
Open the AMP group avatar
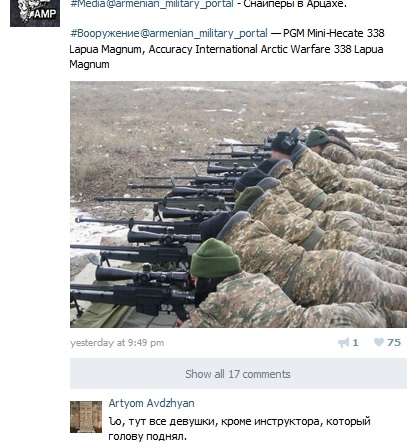35,13
